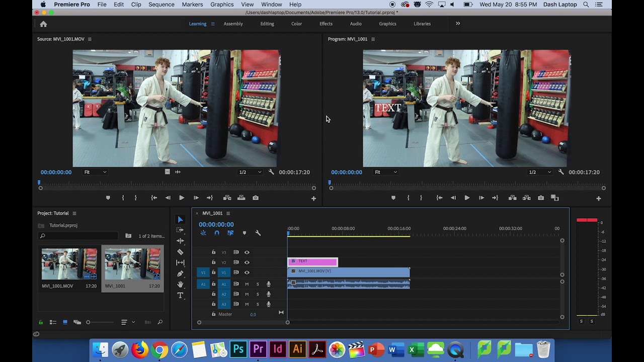Open Source playback resolution 1/2 dropdown
The image size is (644, 362).
[250, 172]
